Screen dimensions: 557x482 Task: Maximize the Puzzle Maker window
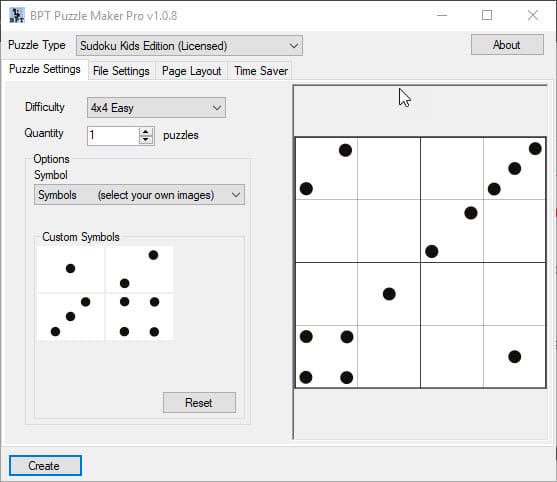(x=487, y=15)
